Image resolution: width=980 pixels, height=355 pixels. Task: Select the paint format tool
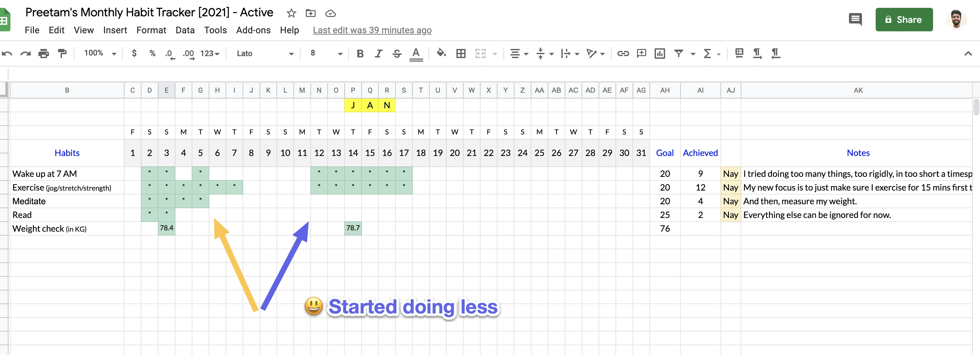coord(62,53)
